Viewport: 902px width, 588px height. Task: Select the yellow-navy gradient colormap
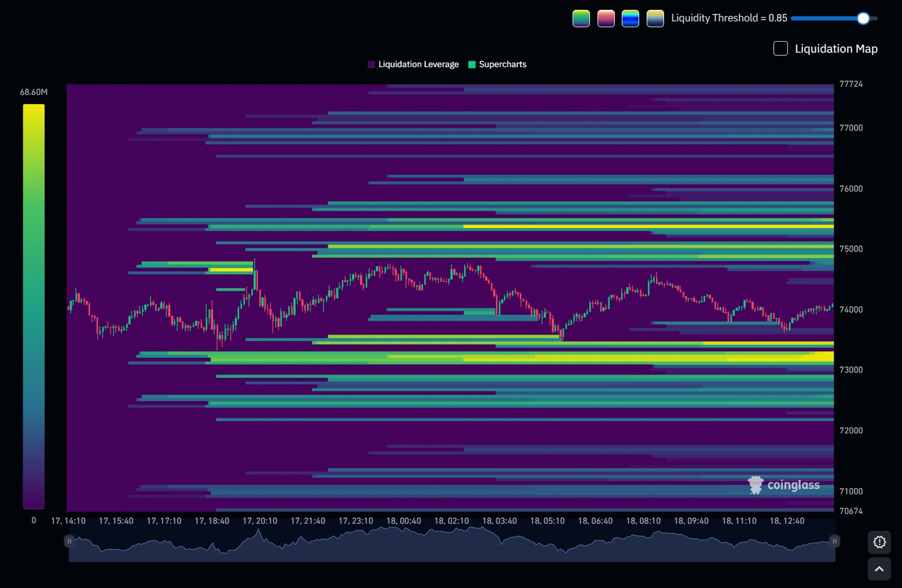click(x=654, y=18)
